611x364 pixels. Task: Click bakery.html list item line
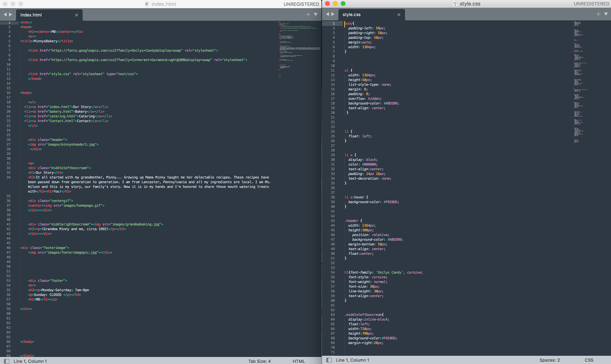(64, 112)
